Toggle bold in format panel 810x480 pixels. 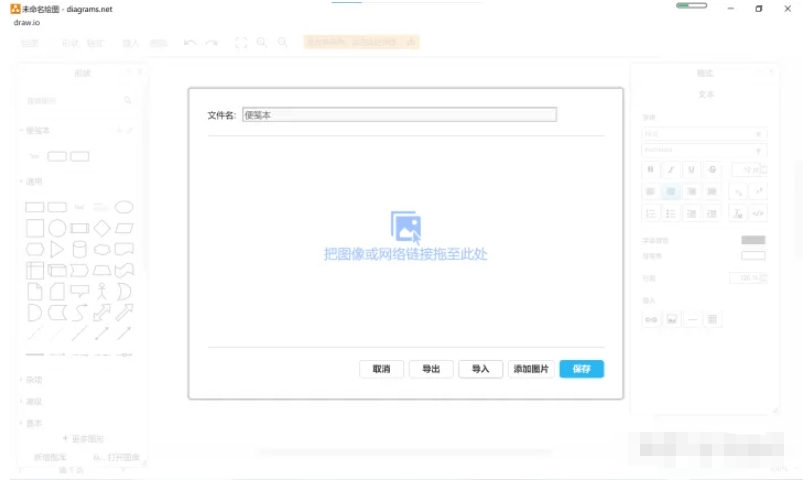650,169
